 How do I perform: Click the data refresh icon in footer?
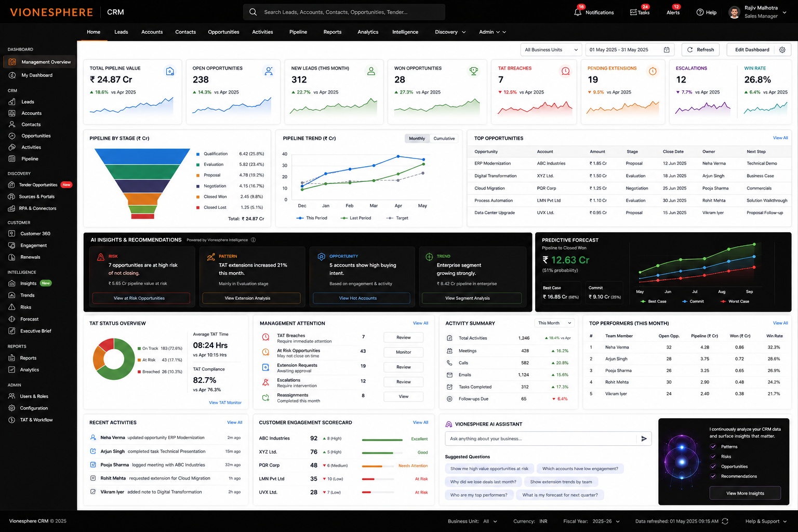pyautogui.click(x=725, y=521)
